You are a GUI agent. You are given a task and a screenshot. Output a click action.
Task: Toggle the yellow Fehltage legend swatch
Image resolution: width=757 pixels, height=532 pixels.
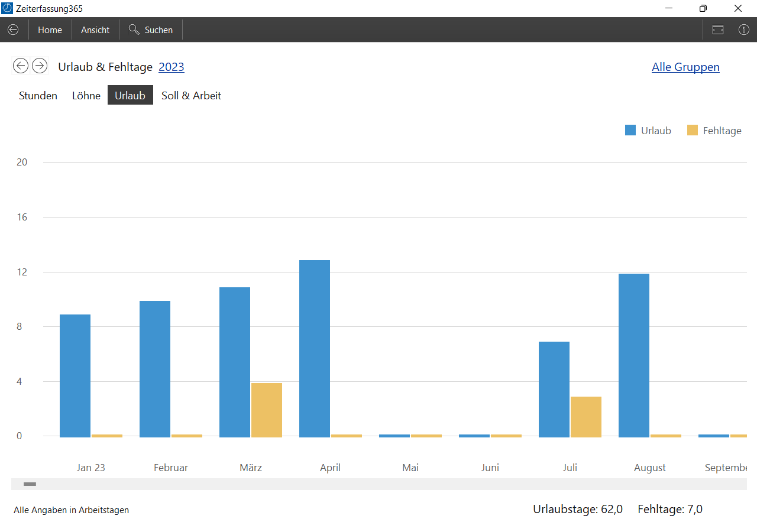[x=693, y=131]
